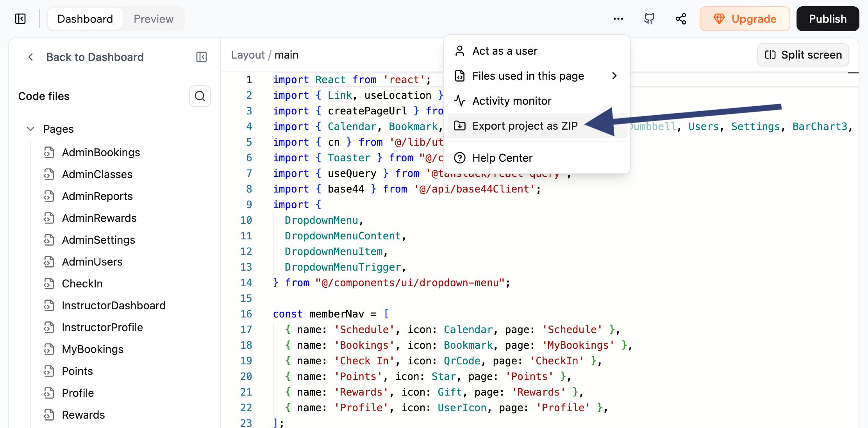868x428 pixels.
Task: Select the file icon beside AdminBookings
Action: click(48, 152)
